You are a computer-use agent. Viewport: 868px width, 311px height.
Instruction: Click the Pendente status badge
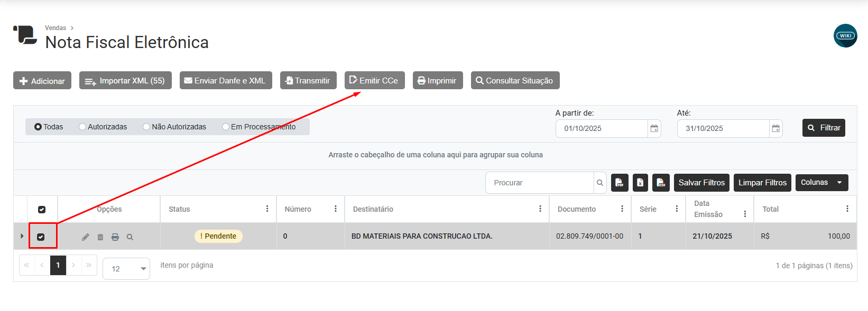[x=218, y=236]
